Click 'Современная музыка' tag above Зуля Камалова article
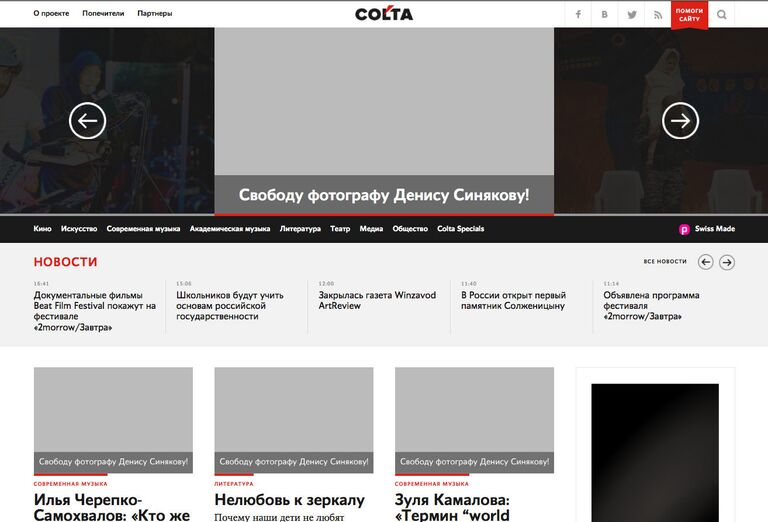Screen dimensions: 768x522 coord(432,483)
